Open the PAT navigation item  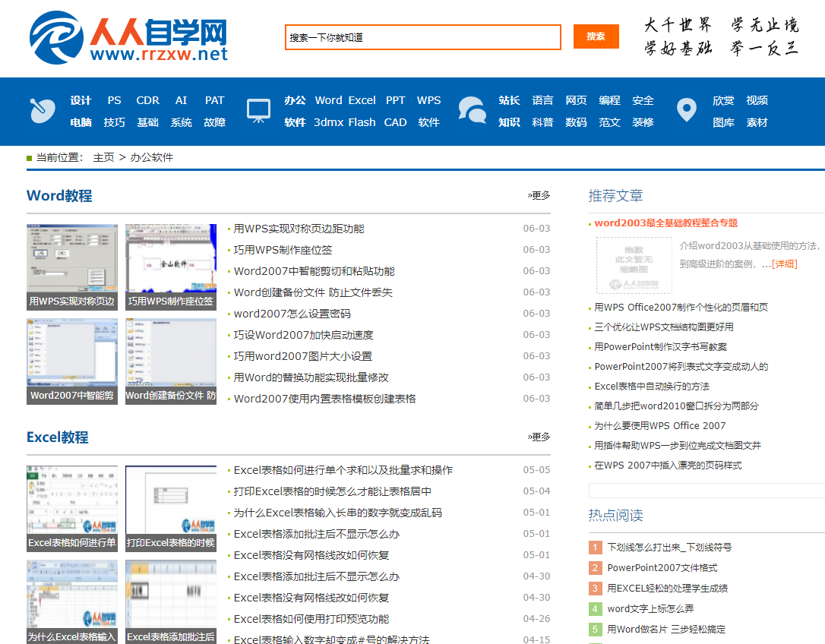(x=215, y=100)
